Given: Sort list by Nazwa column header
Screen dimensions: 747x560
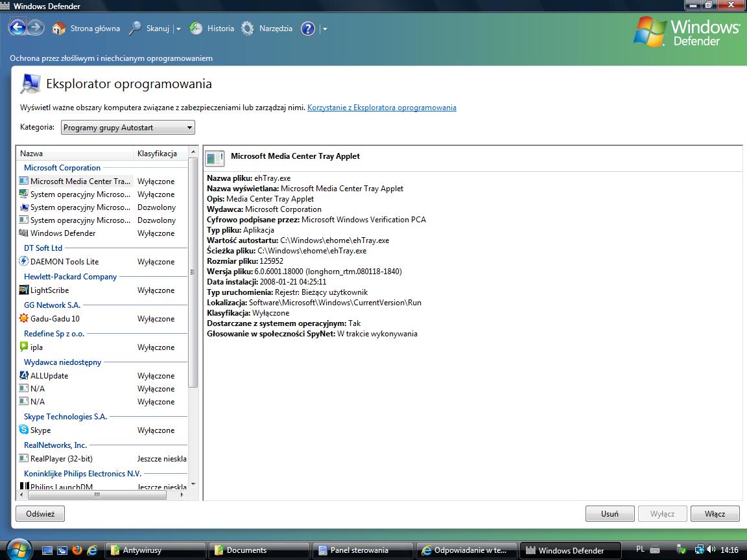Looking at the screenshot, I should 75,154.
